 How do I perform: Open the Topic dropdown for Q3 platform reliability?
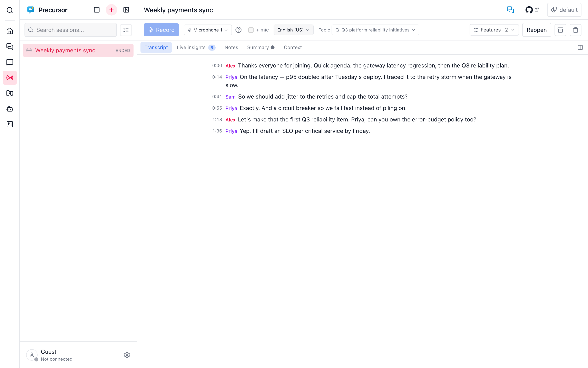pyautogui.click(x=375, y=30)
